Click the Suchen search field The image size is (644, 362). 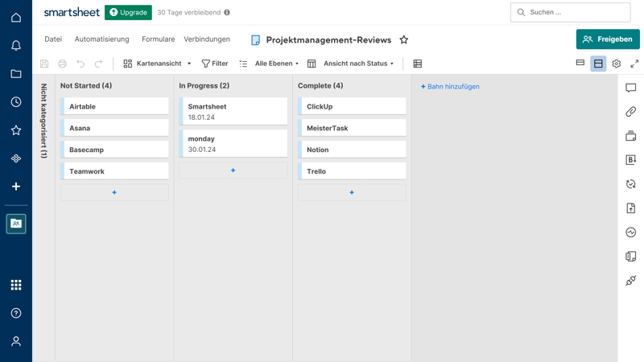pos(571,12)
